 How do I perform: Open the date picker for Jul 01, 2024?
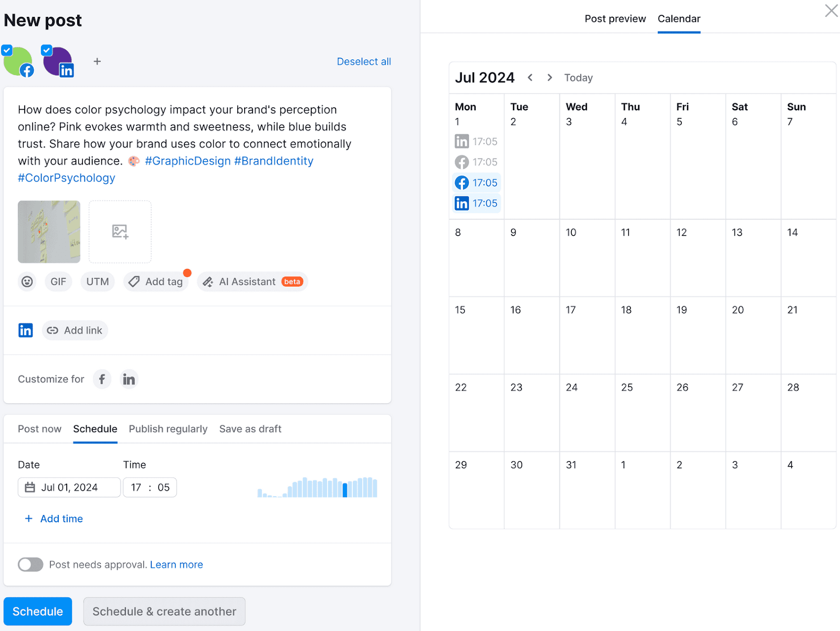pyautogui.click(x=69, y=487)
